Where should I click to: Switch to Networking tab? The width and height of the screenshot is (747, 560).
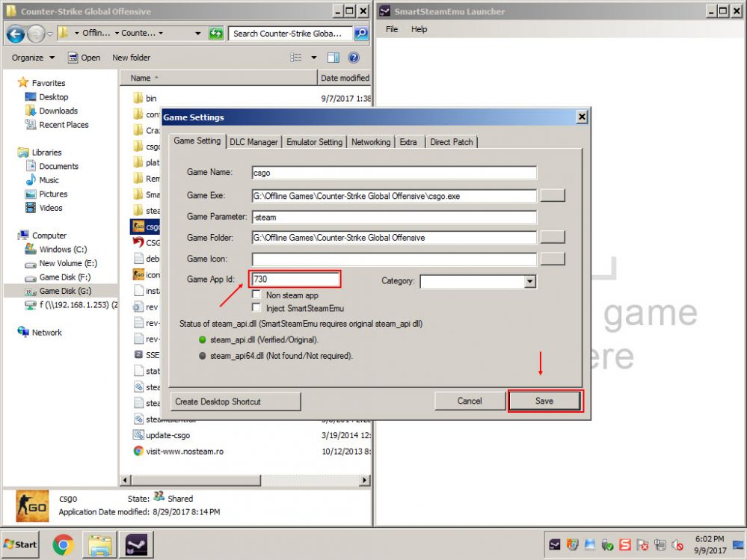pyautogui.click(x=371, y=142)
